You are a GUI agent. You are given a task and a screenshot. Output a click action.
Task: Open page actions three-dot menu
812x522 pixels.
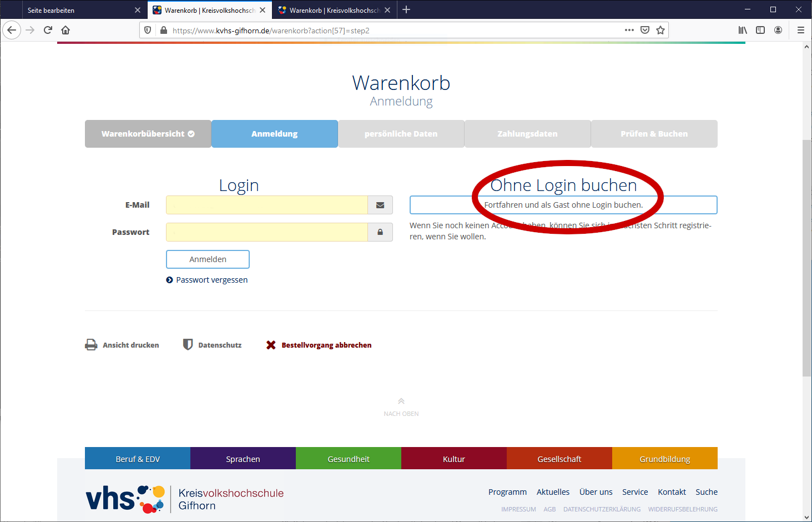point(629,30)
